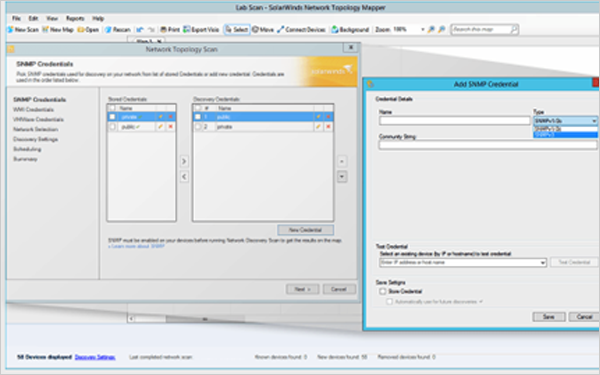
Task: Activate the Move tool in toolbar
Action: point(263,29)
